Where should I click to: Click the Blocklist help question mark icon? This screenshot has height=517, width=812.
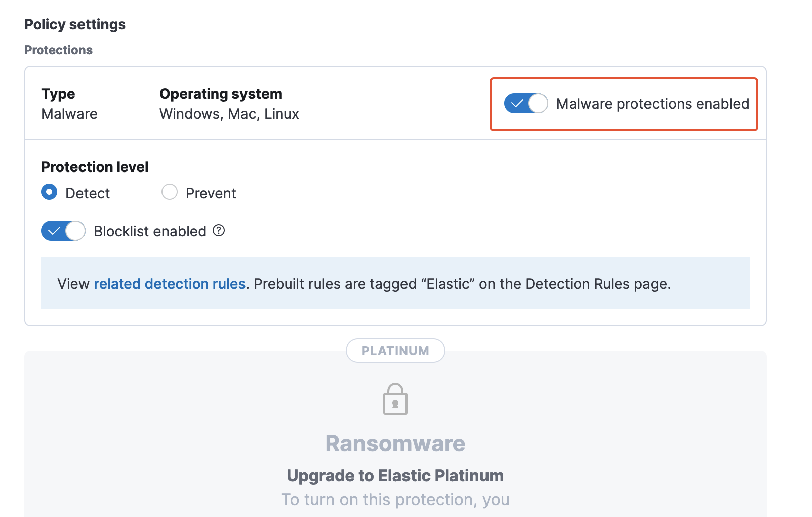219,231
